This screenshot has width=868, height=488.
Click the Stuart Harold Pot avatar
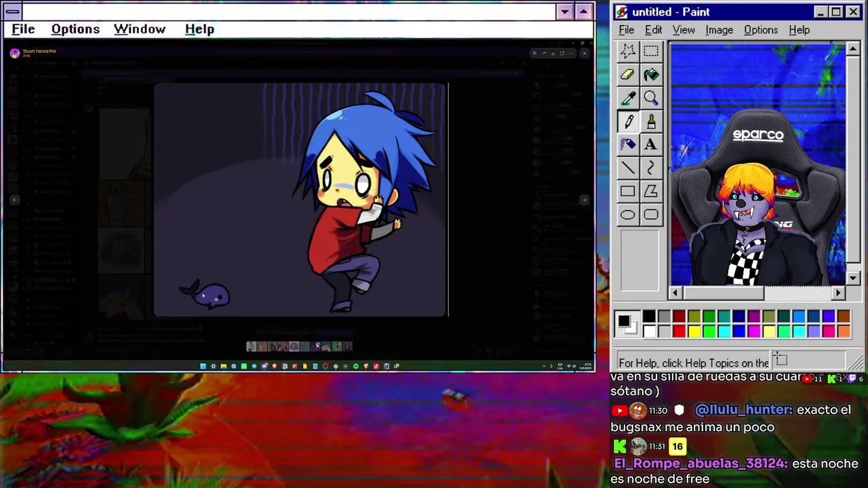[x=15, y=53]
